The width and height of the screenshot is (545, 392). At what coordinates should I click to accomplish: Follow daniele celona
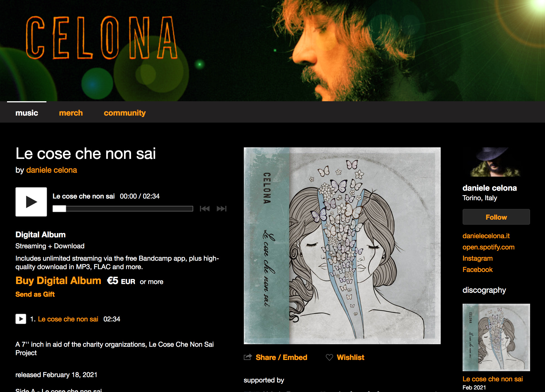tap(496, 217)
